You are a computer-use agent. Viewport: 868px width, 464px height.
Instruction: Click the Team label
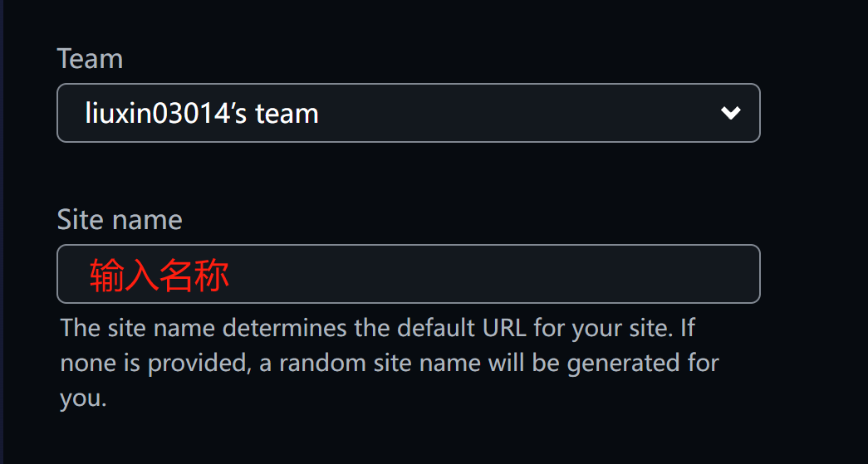[90, 59]
